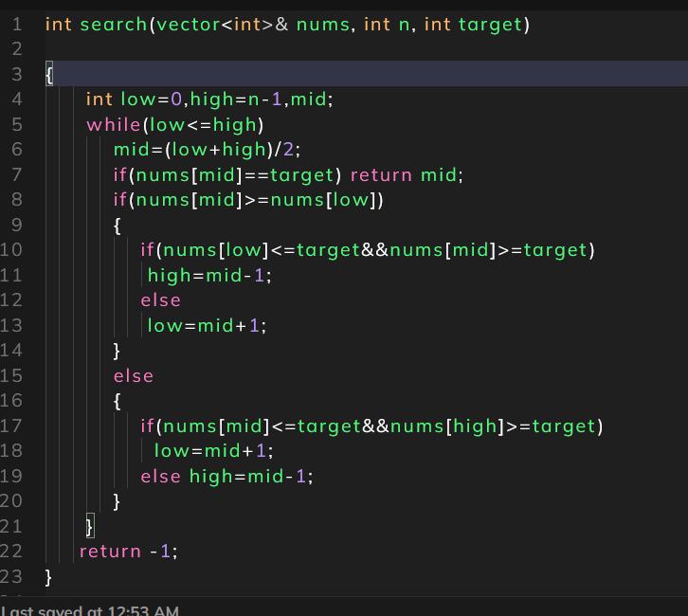
Task: Click 'vector<int>& nums' parameter on line 1
Action: pyautogui.click(x=253, y=25)
